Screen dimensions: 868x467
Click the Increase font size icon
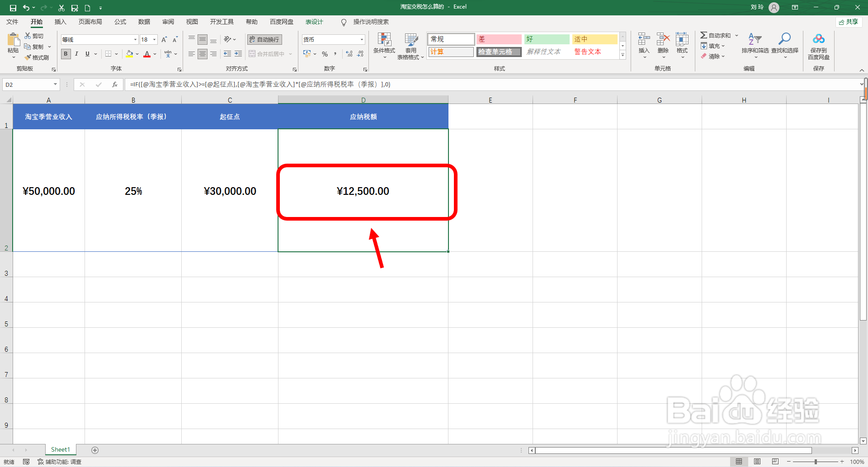164,40
